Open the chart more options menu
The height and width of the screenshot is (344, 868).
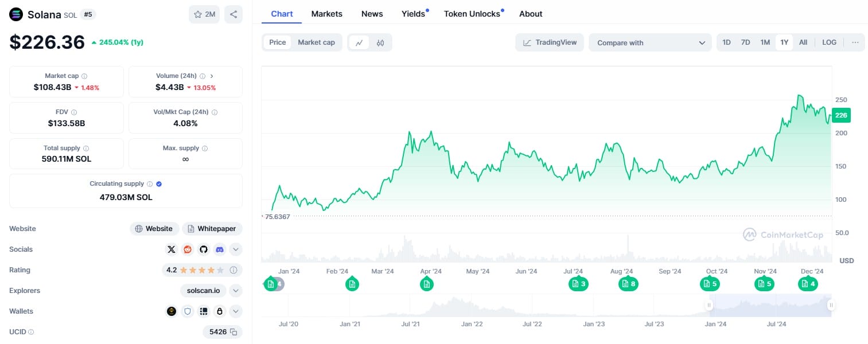855,42
